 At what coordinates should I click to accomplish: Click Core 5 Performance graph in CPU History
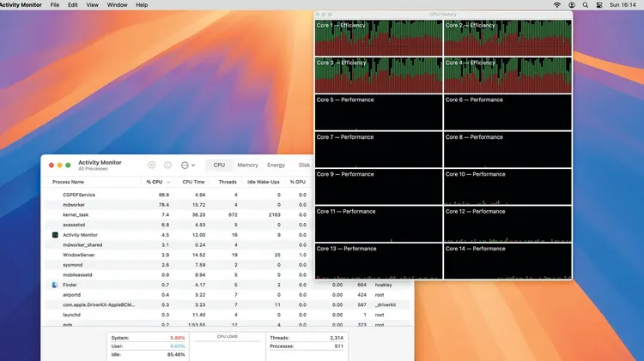pos(379,112)
